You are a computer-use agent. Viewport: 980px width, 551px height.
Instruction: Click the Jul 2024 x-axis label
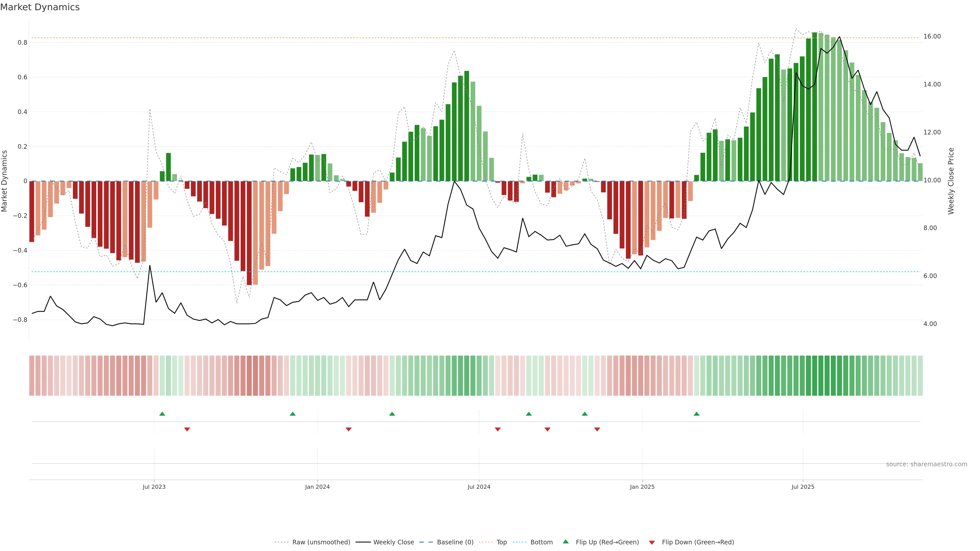tap(479, 487)
